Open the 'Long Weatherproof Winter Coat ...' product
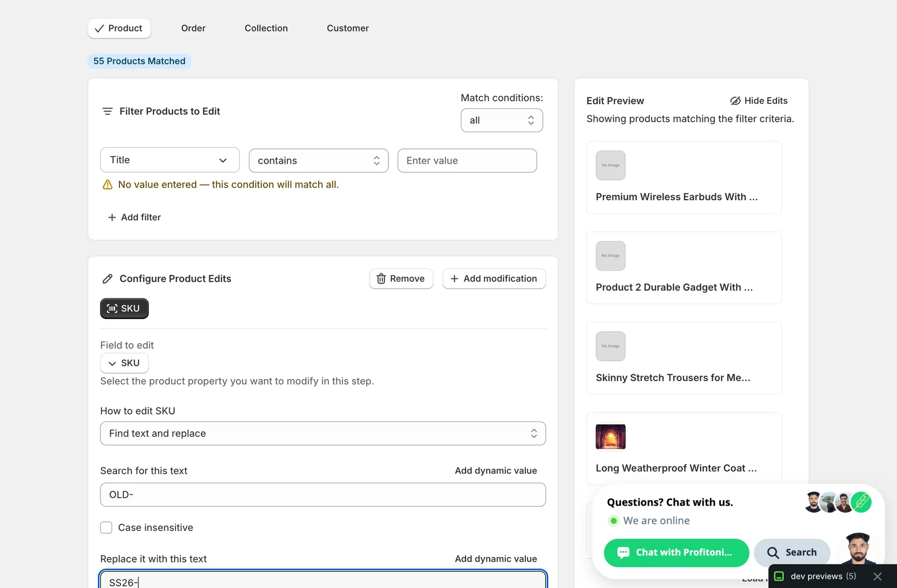 pos(676,468)
